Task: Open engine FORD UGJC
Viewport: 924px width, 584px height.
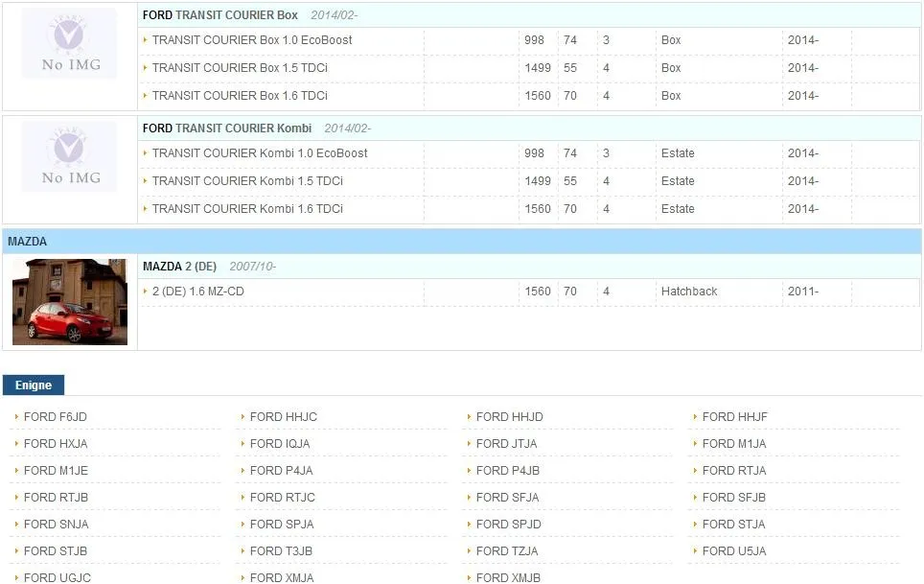Action: (x=58, y=577)
